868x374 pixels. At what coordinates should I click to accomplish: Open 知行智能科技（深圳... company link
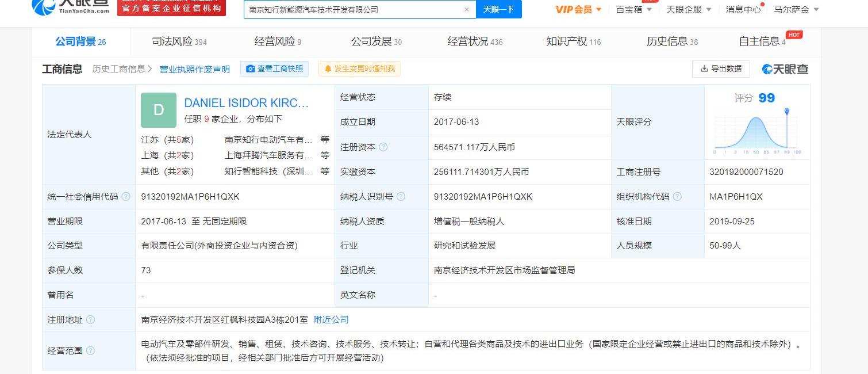coord(268,171)
